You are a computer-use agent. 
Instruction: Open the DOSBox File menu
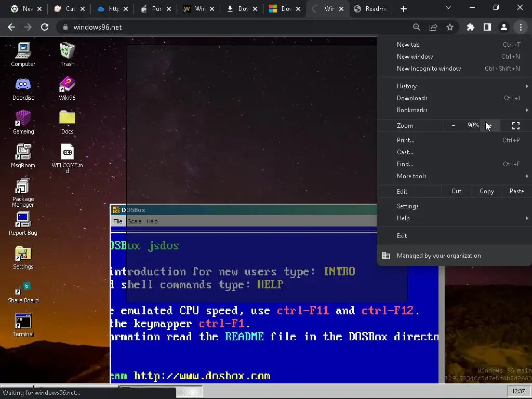[118, 221]
